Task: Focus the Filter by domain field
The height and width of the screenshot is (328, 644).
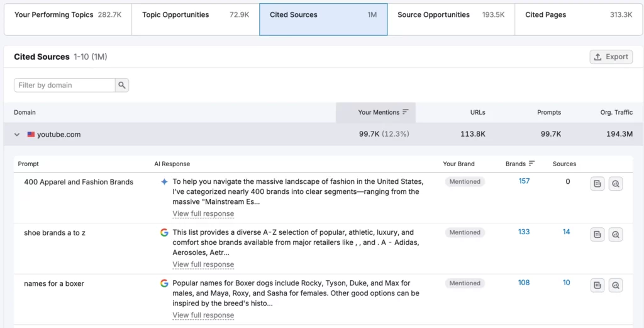Action: (65, 85)
